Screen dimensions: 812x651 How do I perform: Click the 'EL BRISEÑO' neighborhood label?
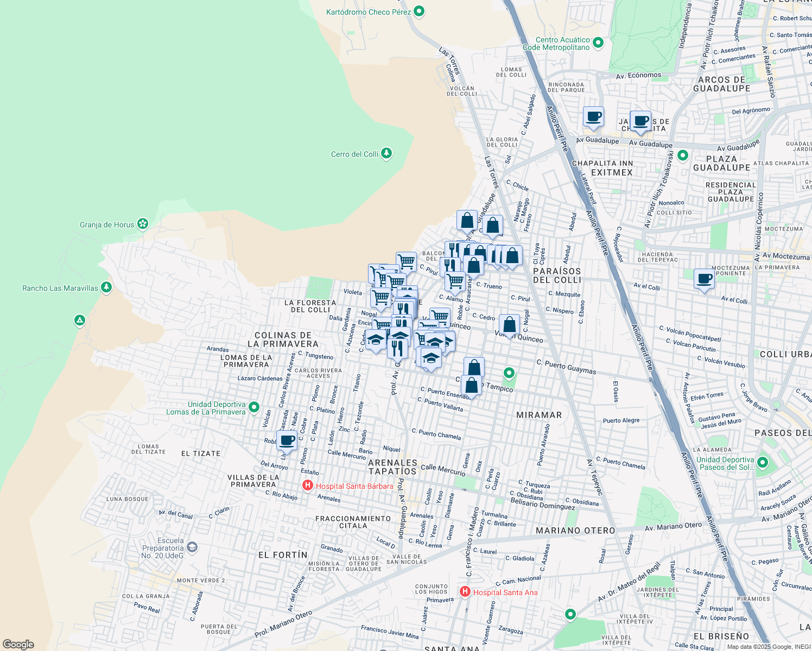coord(721,636)
